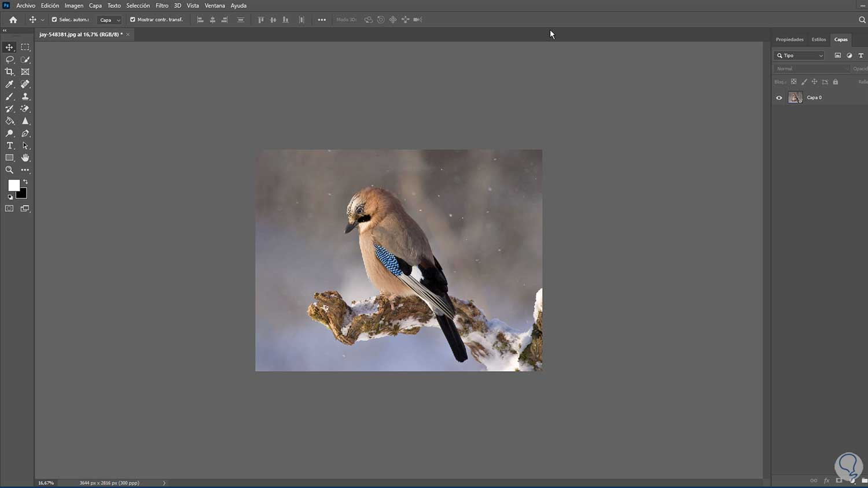
Task: Reset to default foreground and background colors
Action: click(10, 197)
